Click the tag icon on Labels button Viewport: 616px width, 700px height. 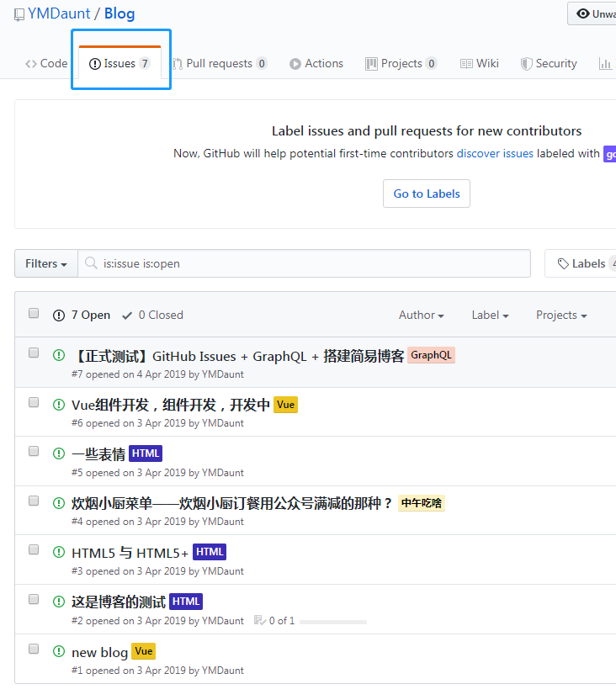coord(563,263)
